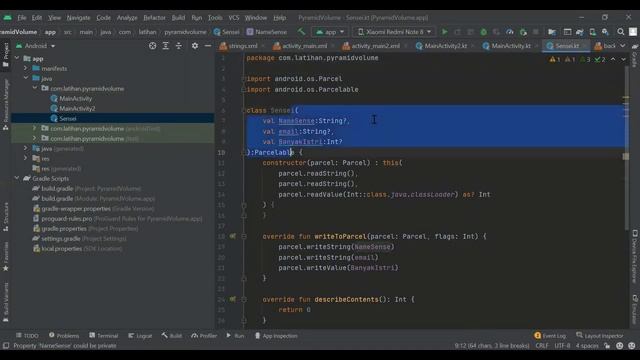
Task: Open the Layout Inspector
Action: [600, 336]
